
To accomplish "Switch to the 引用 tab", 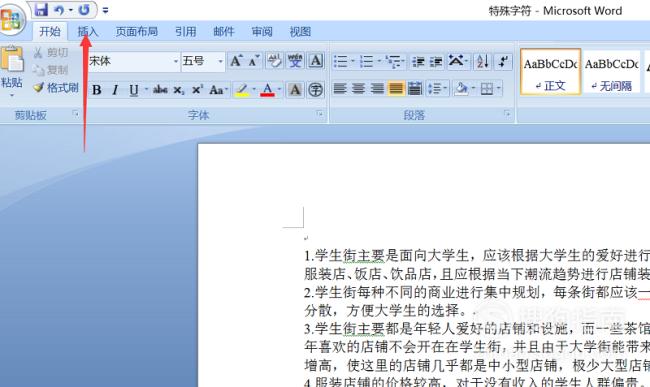I will tap(185, 31).
